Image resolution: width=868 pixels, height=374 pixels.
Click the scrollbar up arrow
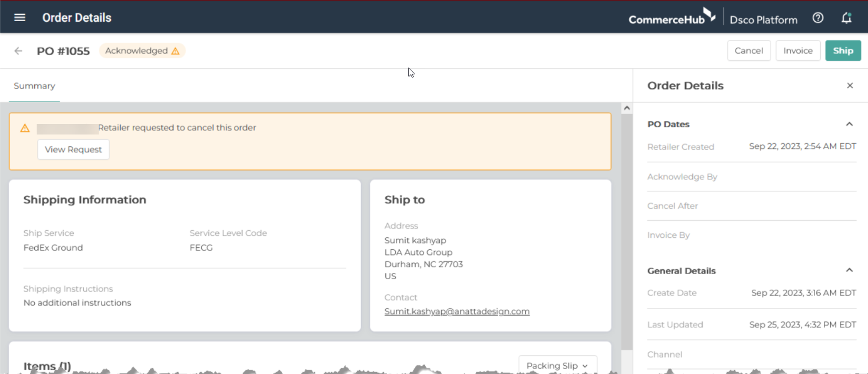point(627,108)
